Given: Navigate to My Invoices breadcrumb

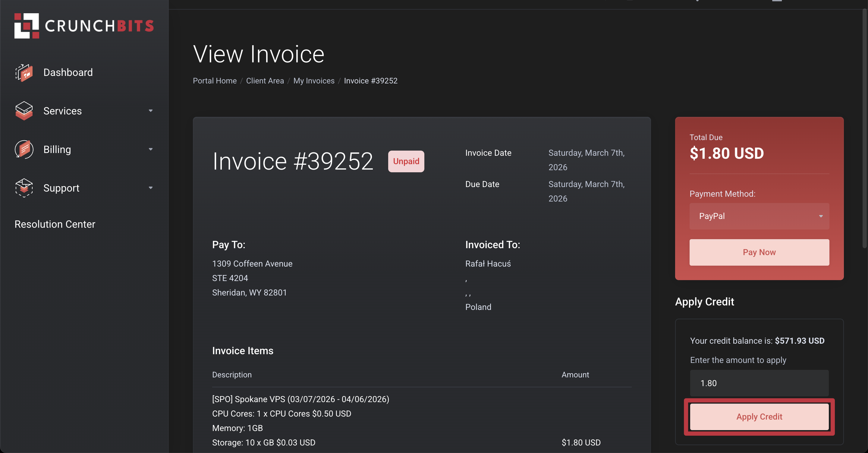Looking at the screenshot, I should click(x=314, y=81).
